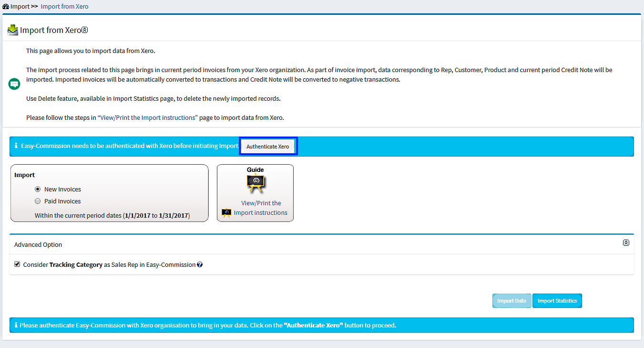Click info icon in authentication banner

[16, 146]
